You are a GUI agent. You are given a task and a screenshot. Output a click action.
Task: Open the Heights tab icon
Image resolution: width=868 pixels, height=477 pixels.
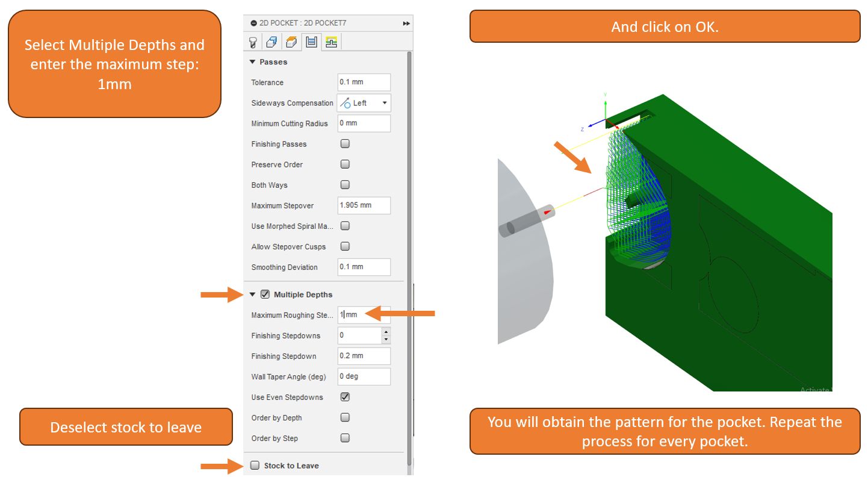point(291,42)
